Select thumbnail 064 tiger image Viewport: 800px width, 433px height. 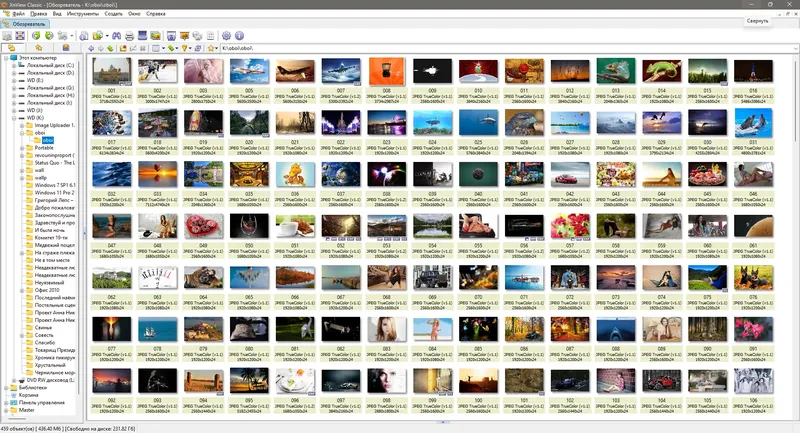pos(204,278)
